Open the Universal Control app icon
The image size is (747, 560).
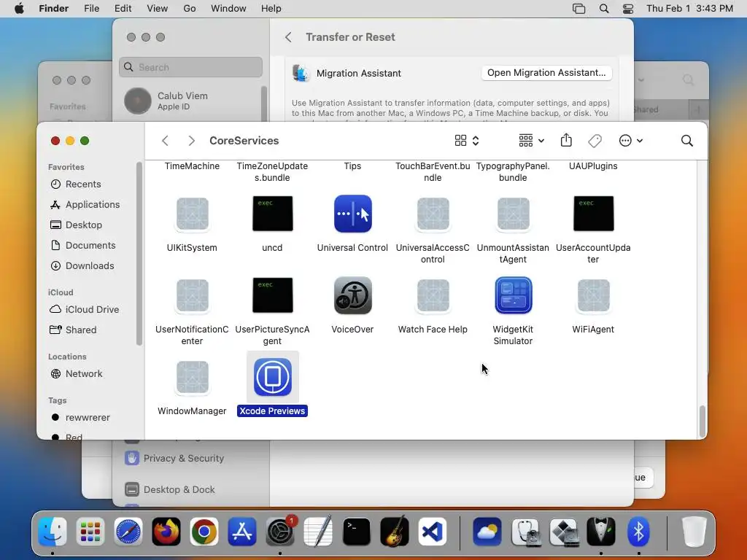(x=352, y=214)
